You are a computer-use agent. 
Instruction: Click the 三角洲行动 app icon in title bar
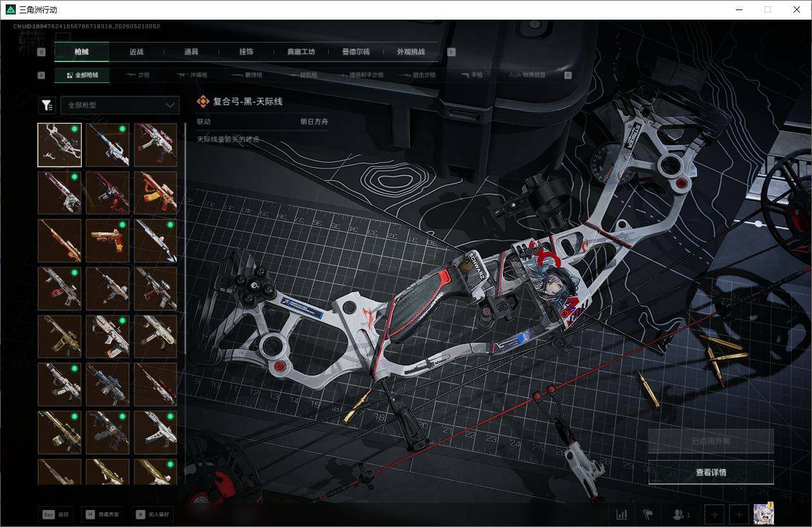point(10,10)
